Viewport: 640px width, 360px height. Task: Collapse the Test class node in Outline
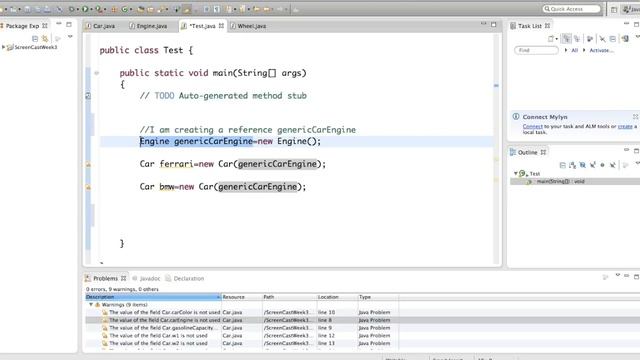pyautogui.click(x=516, y=173)
